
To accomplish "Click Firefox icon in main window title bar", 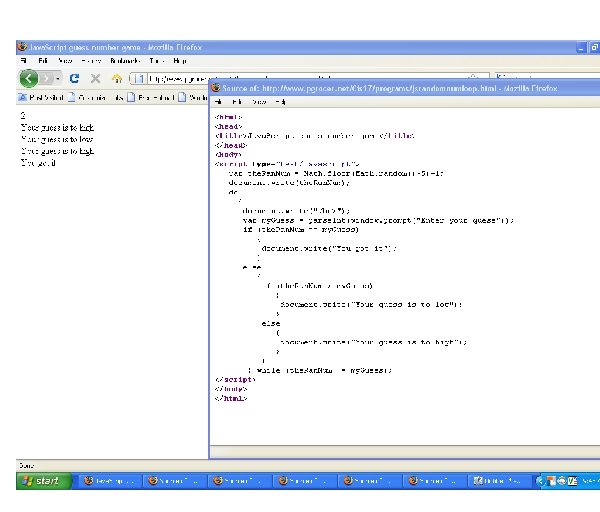I will coord(23,47).
